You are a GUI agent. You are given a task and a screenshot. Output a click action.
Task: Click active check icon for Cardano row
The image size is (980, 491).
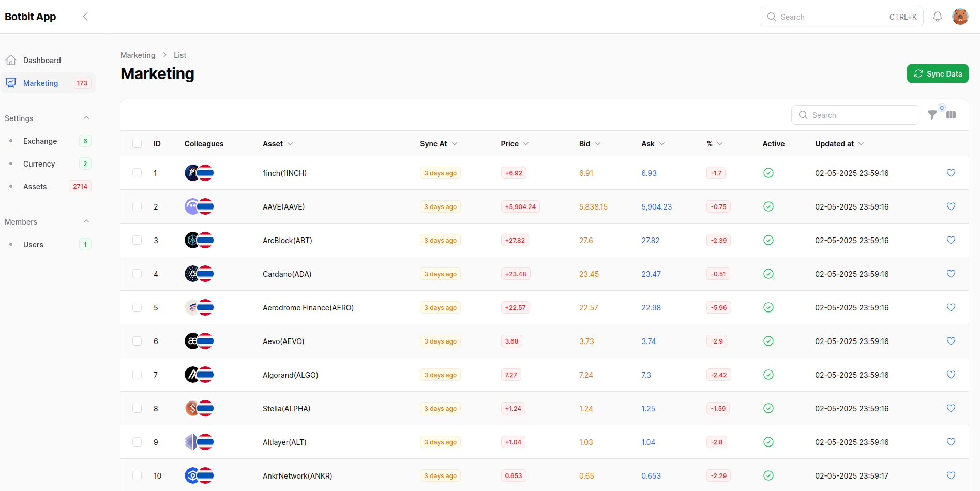click(x=768, y=274)
